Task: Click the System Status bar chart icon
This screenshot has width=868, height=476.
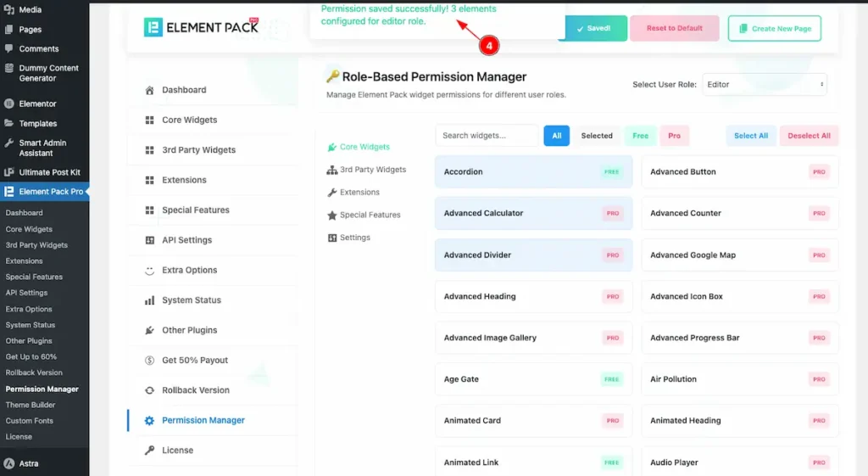Action: pyautogui.click(x=150, y=300)
